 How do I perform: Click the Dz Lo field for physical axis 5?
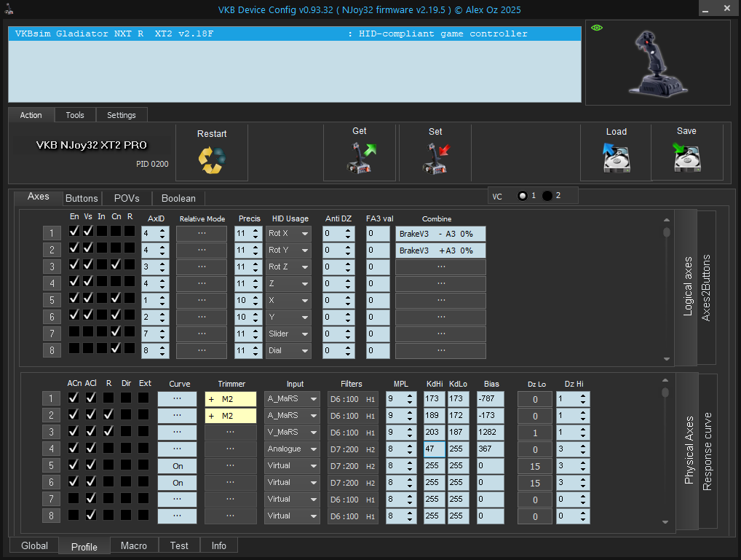(535, 466)
